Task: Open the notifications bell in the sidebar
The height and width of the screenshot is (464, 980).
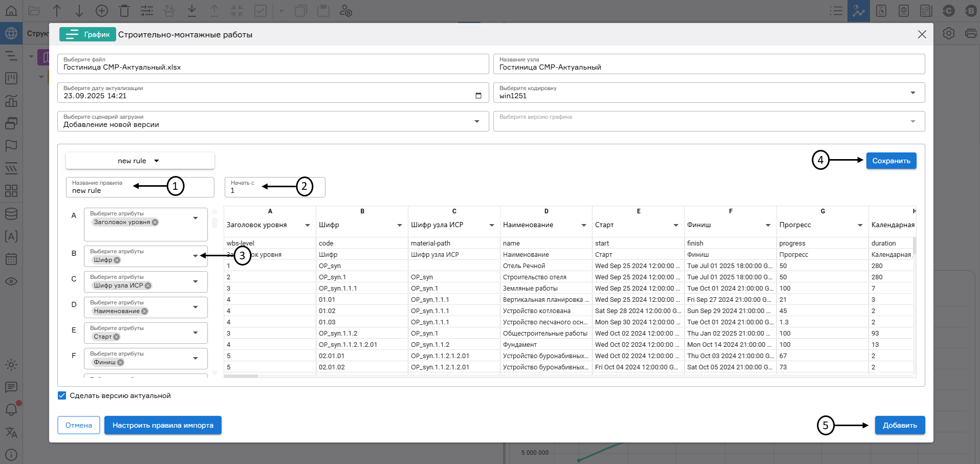Action: (x=11, y=409)
